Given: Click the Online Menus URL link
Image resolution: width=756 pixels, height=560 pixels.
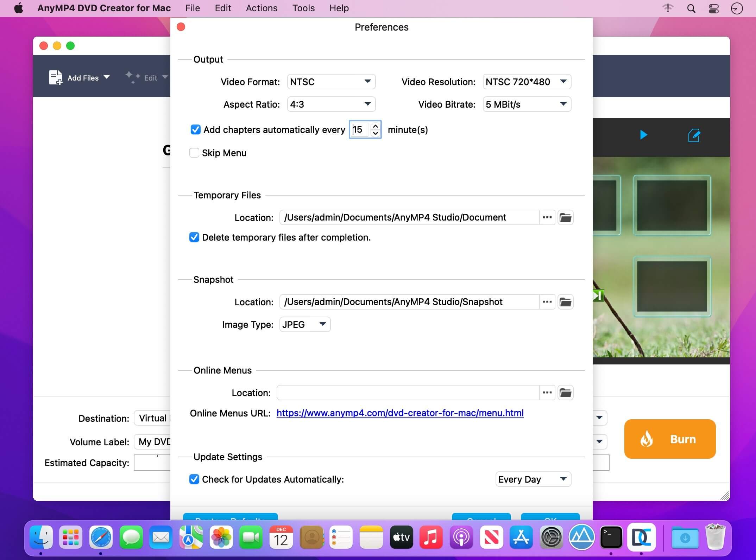Looking at the screenshot, I should click(x=400, y=413).
